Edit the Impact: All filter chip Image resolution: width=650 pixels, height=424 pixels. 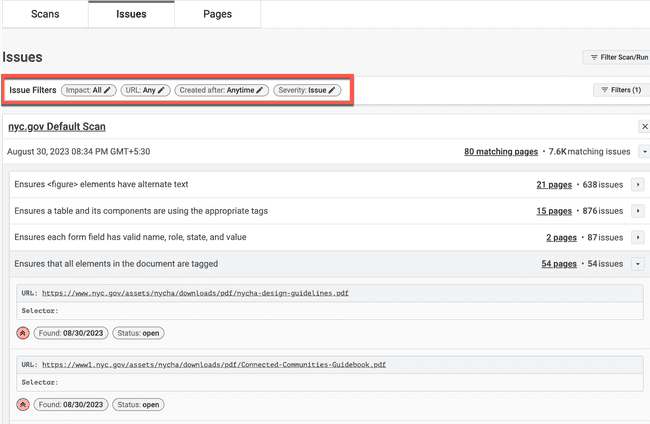(x=88, y=90)
